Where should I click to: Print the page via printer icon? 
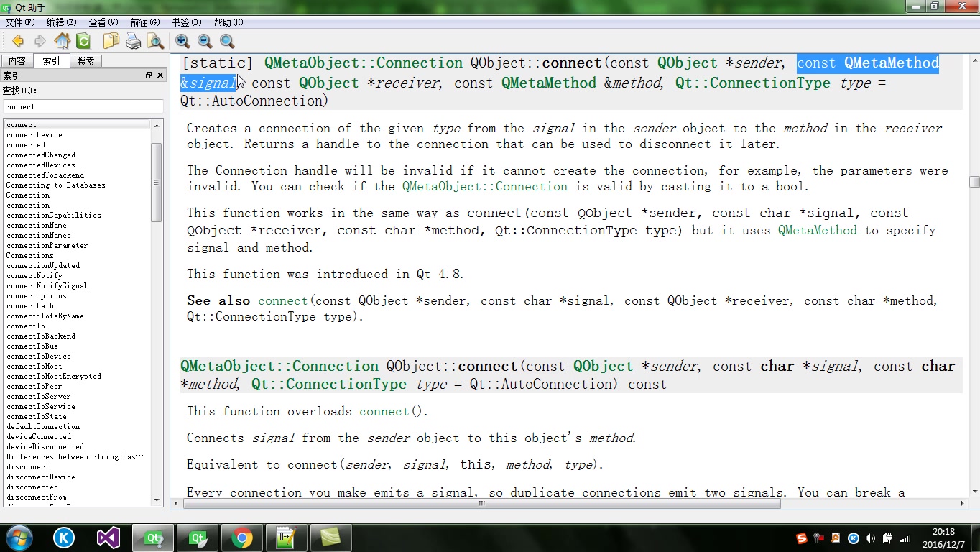(134, 41)
